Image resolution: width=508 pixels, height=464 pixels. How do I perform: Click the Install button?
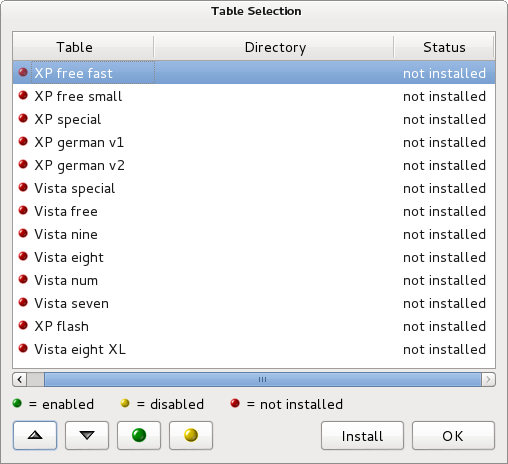tap(362, 435)
